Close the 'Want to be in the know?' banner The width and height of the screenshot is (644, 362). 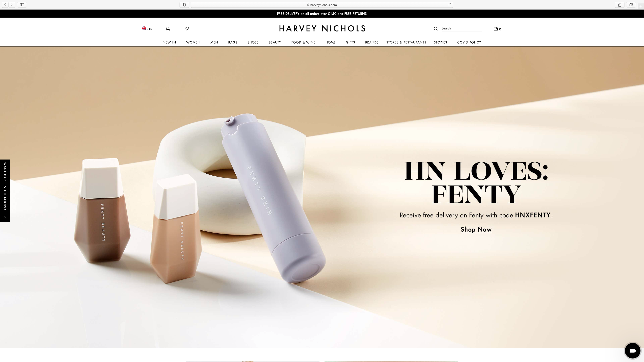pos(5,217)
